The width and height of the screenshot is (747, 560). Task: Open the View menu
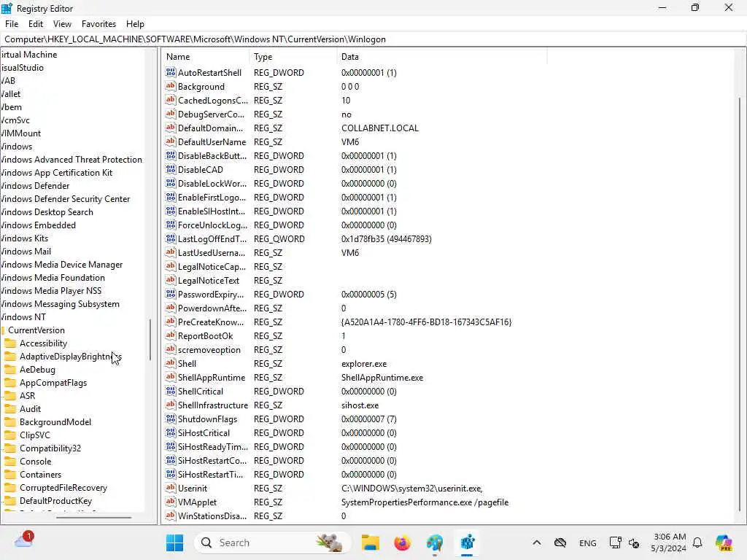(62, 24)
